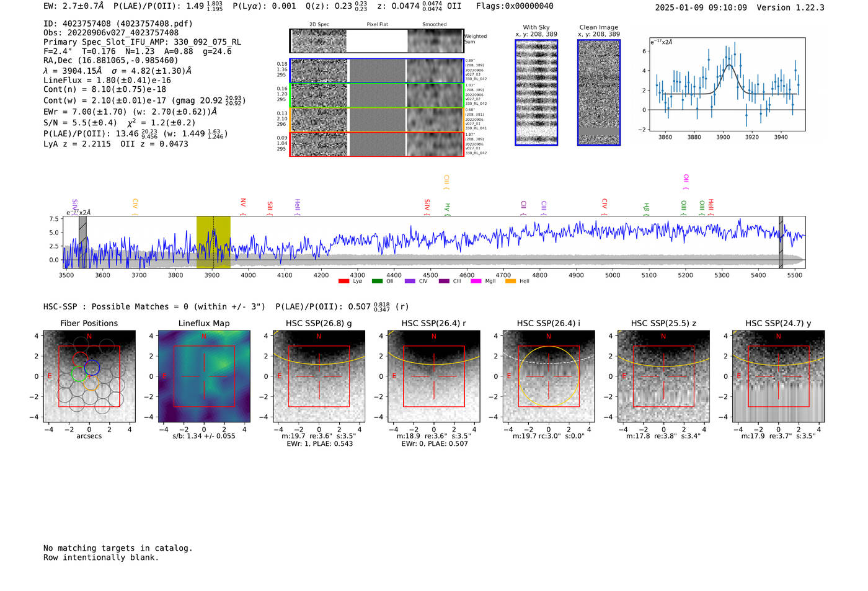Click the P(Lyα): 0.001 header value

[x=264, y=6]
